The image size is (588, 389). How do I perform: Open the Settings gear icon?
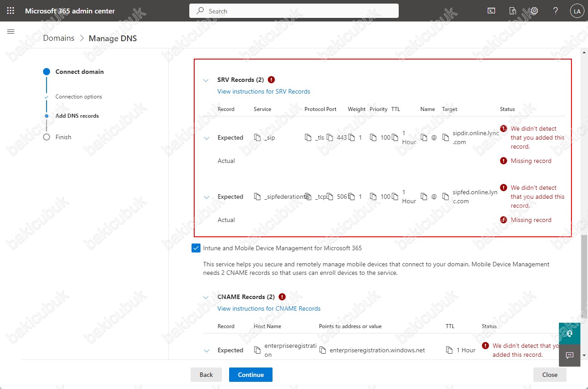(x=534, y=11)
